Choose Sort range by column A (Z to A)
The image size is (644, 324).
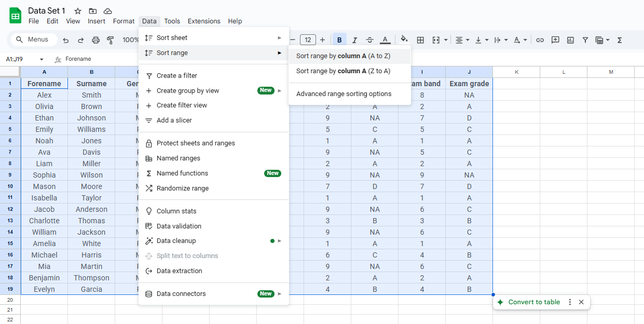(350, 71)
